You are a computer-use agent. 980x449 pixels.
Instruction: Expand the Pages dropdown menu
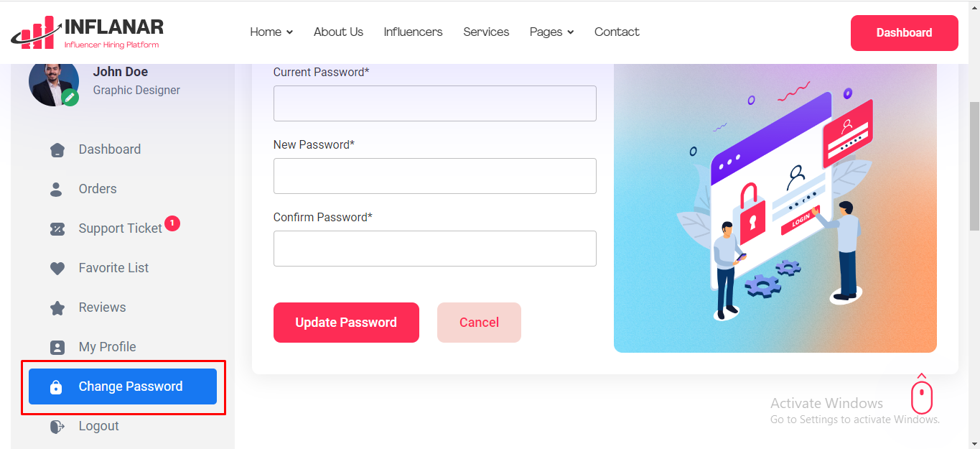point(551,32)
